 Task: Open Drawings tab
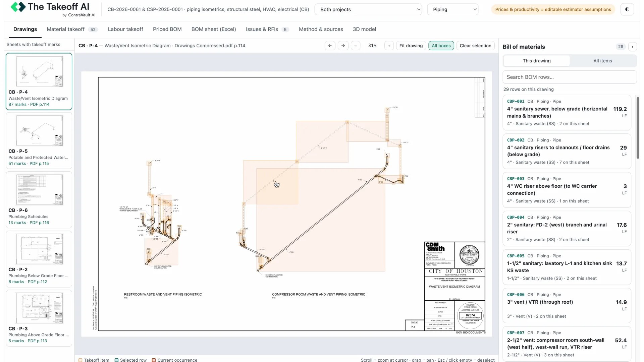pyautogui.click(x=25, y=29)
